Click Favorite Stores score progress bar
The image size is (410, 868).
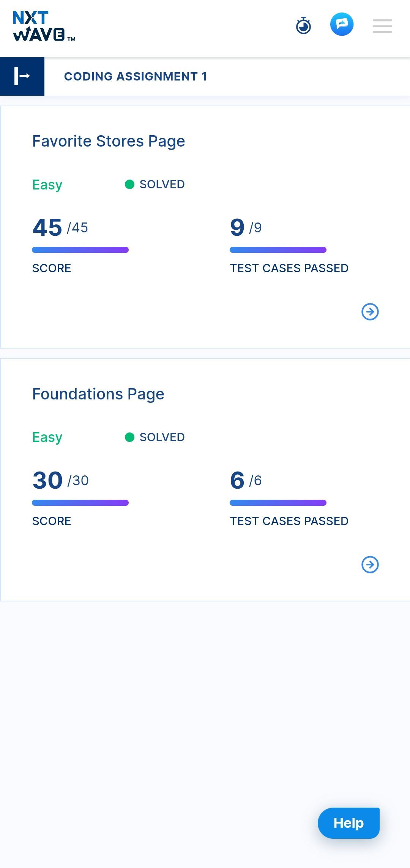[80, 250]
